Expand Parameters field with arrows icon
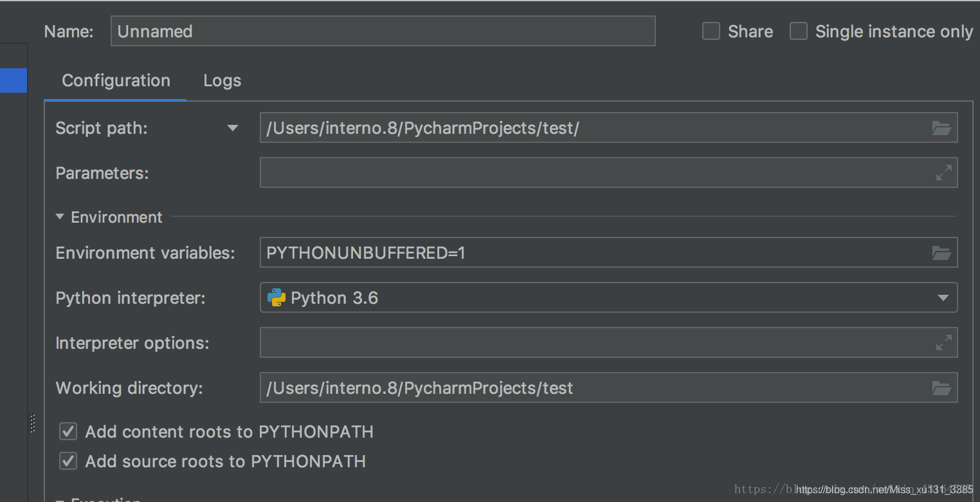 pyautogui.click(x=943, y=172)
